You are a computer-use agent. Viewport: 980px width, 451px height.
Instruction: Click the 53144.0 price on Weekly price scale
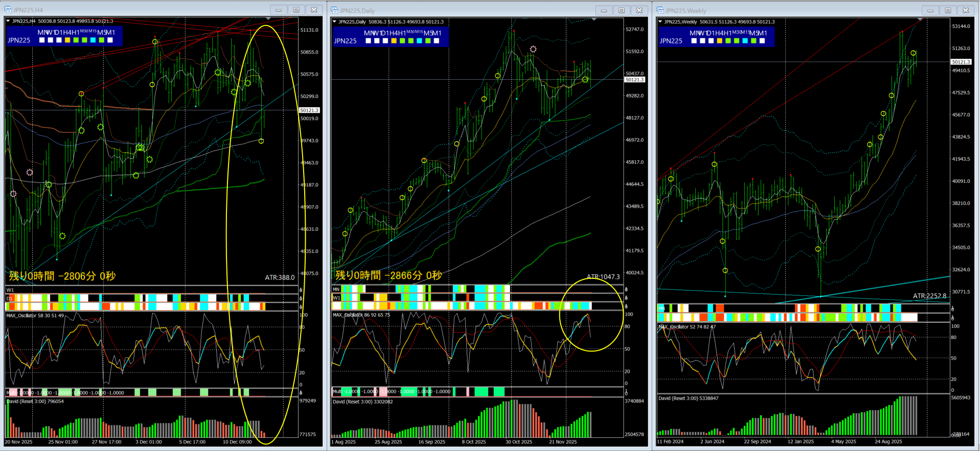961,27
